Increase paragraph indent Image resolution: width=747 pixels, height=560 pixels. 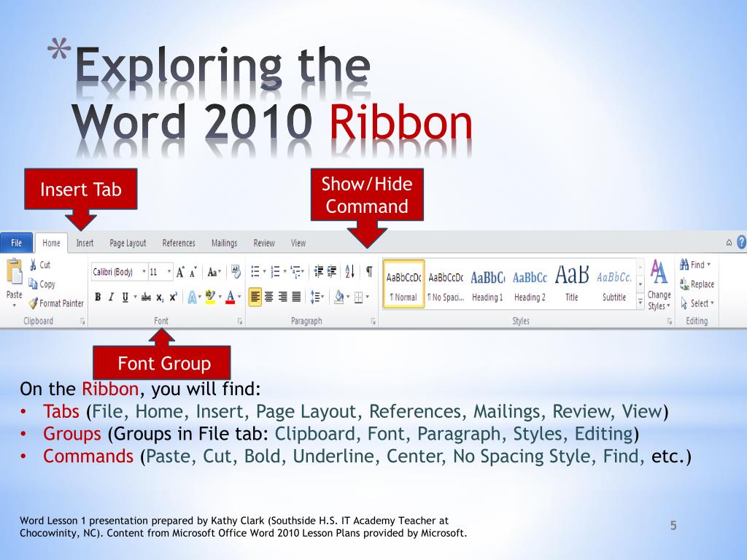332,271
